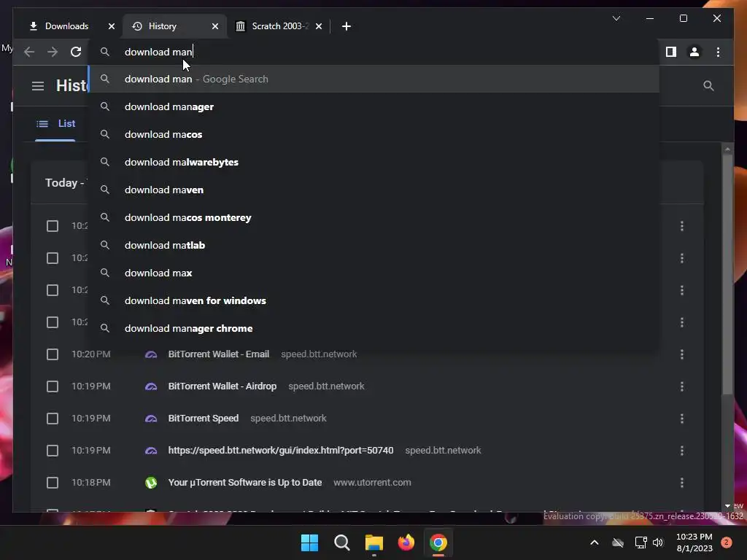Open the notification badge in tray

(726, 542)
